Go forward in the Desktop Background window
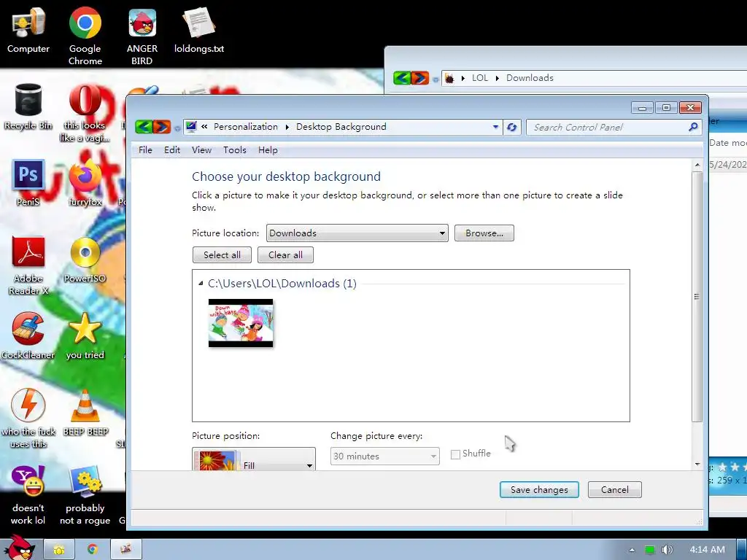Viewport: 747px width, 560px height. coord(161,127)
